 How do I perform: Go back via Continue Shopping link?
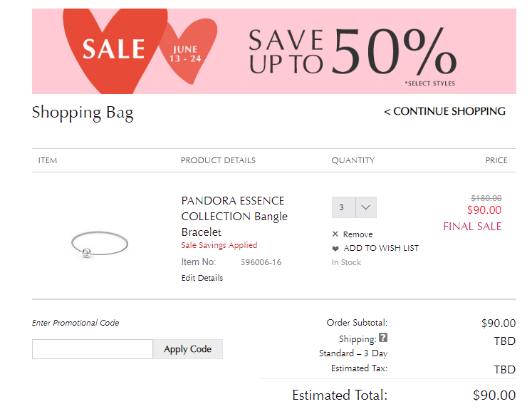[x=444, y=111]
